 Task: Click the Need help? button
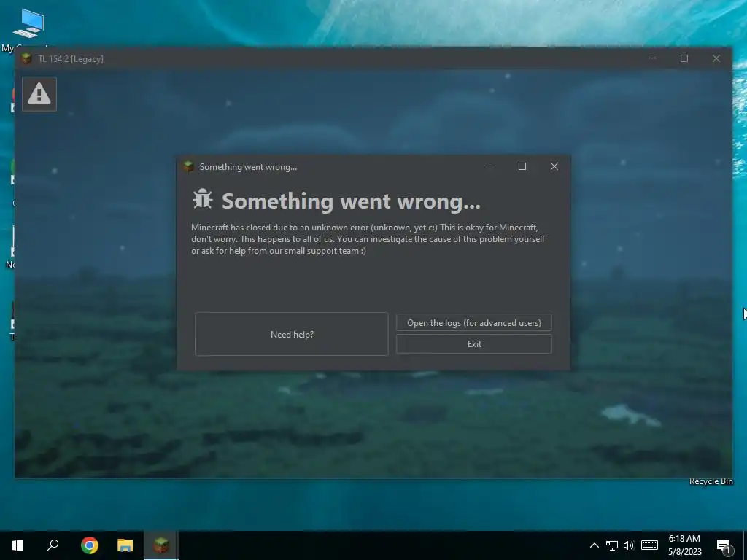pyautogui.click(x=292, y=334)
